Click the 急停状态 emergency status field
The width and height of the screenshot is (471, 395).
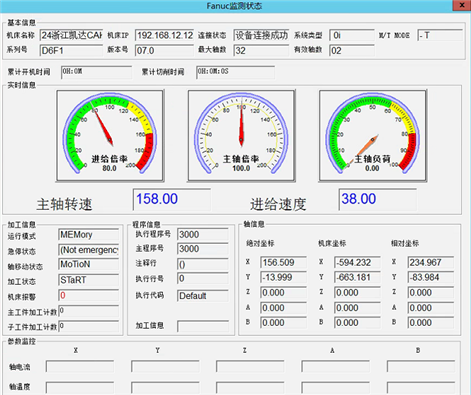[89, 250]
